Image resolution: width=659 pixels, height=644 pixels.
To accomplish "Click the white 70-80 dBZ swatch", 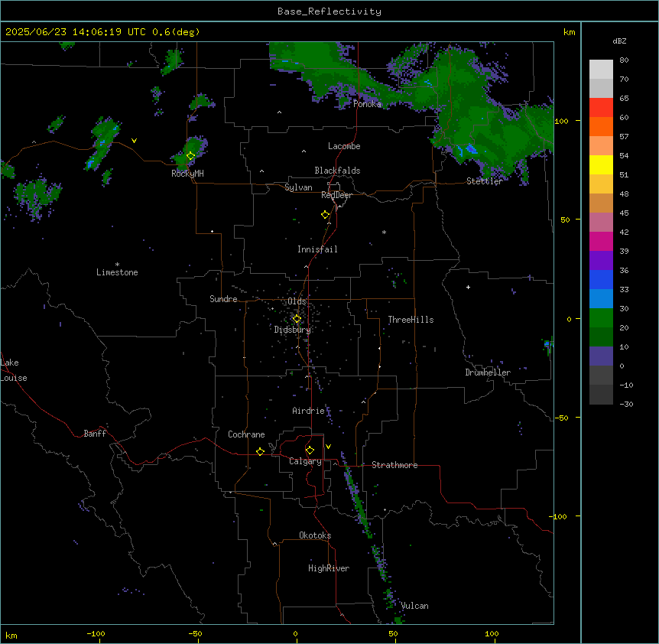I will [x=601, y=70].
